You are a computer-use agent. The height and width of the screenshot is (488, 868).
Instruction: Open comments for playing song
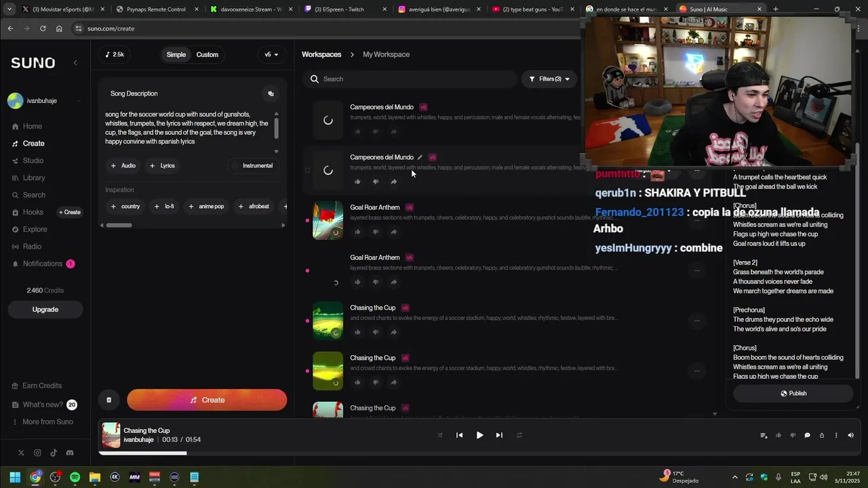tap(807, 435)
